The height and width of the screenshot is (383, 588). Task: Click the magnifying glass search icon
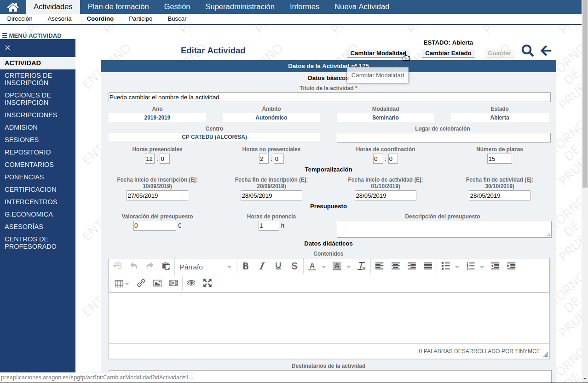tap(528, 51)
